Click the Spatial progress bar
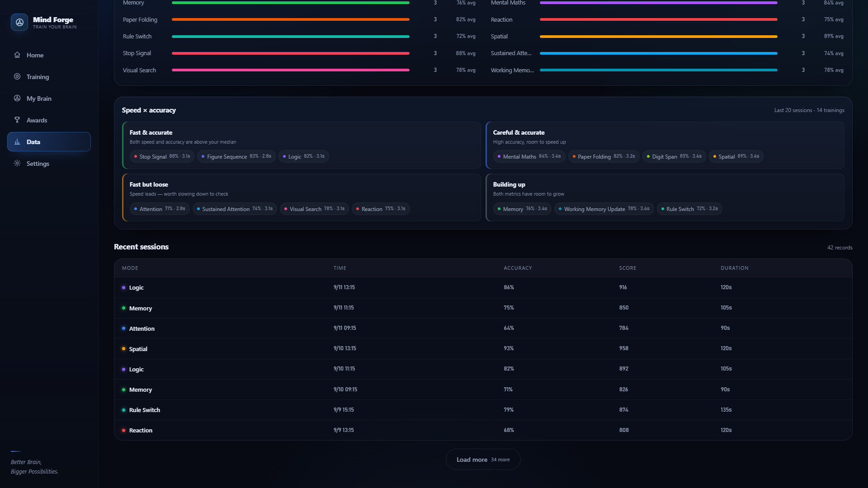This screenshot has height=488, width=868. 659,36
